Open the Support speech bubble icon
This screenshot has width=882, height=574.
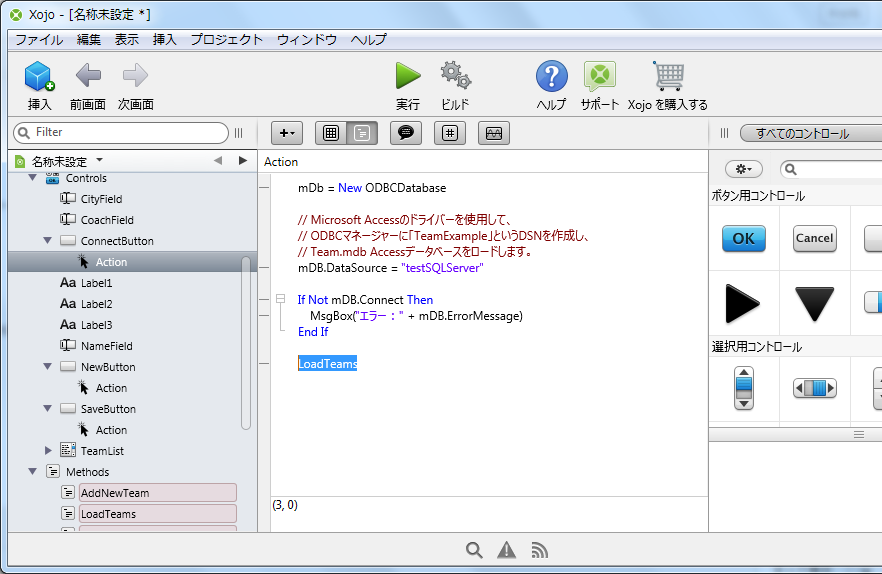tap(600, 76)
